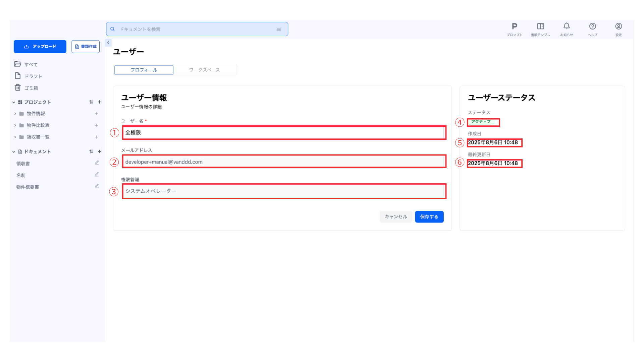Click edit pencil next to 名刺
Image resolution: width=644 pixels, height=362 pixels.
click(97, 175)
